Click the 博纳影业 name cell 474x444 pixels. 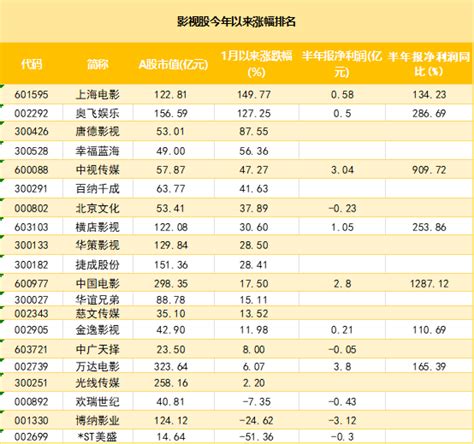[97, 421]
